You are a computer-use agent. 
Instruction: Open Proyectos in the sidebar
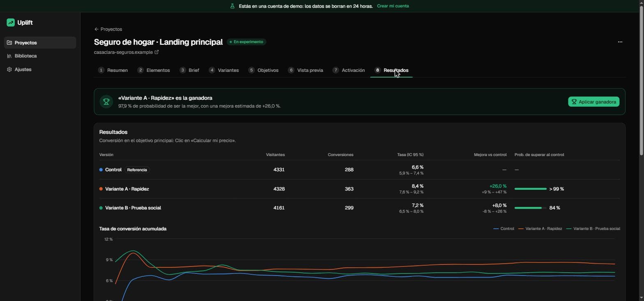pyautogui.click(x=40, y=43)
